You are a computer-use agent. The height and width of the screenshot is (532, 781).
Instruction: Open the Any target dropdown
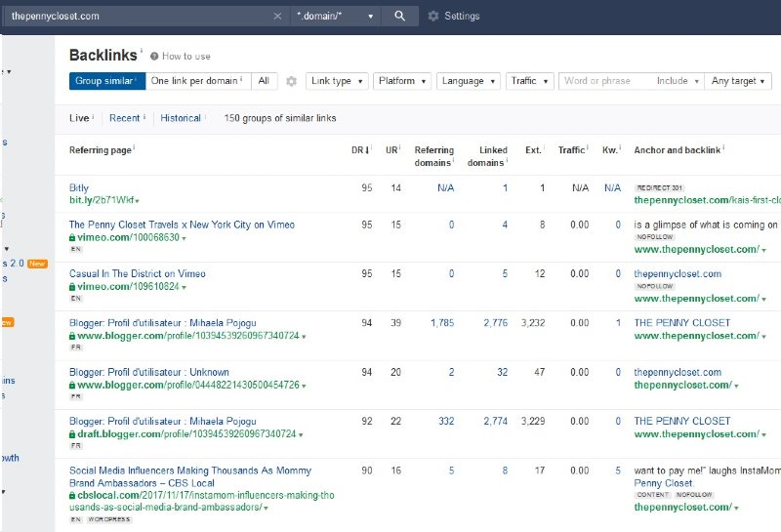click(x=738, y=81)
